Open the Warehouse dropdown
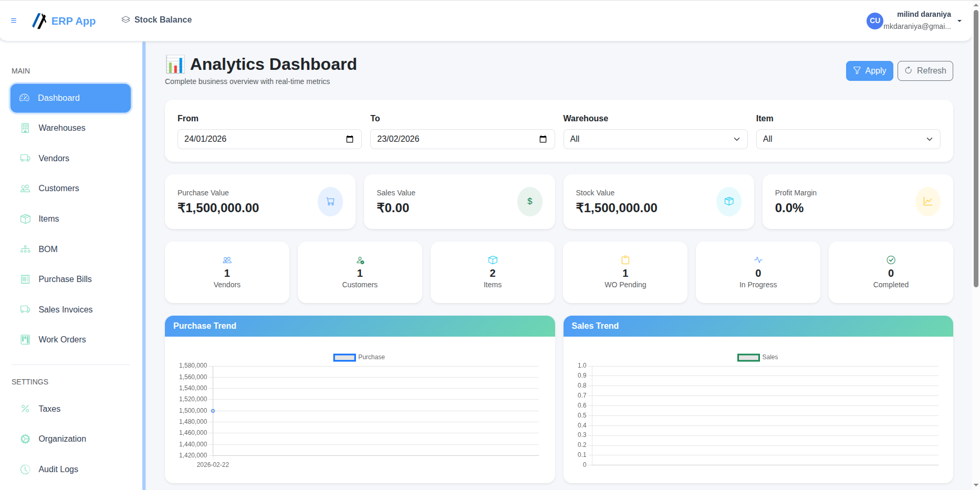Image resolution: width=980 pixels, height=490 pixels. 654,139
